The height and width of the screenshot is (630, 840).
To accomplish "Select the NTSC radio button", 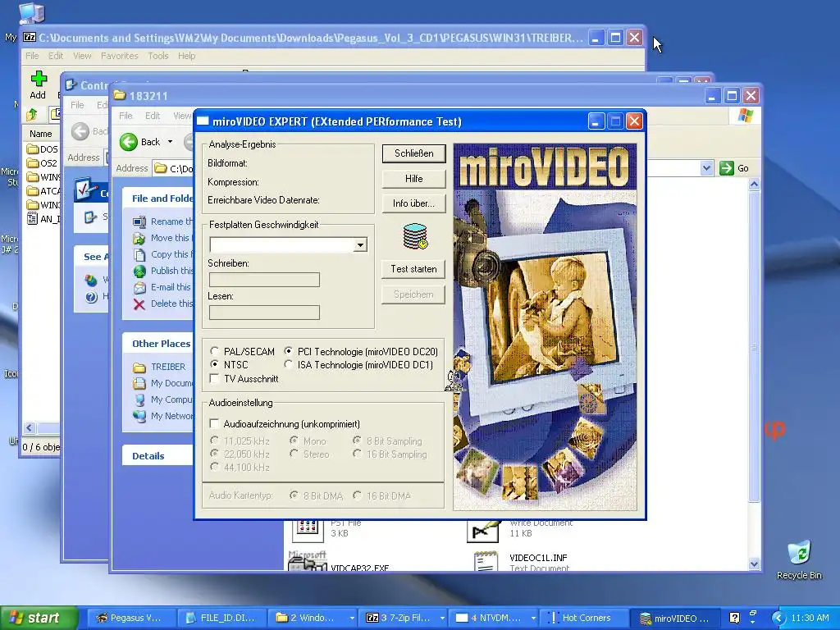I will coord(214,365).
